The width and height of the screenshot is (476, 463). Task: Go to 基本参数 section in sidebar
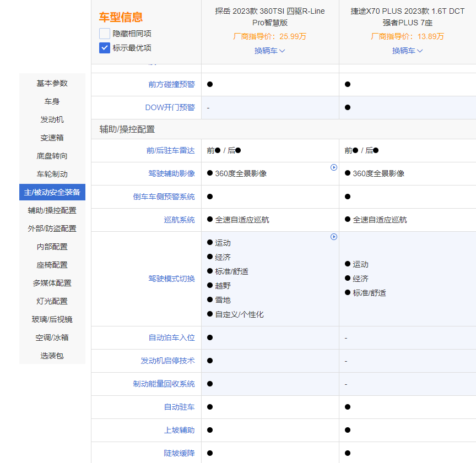tap(52, 83)
